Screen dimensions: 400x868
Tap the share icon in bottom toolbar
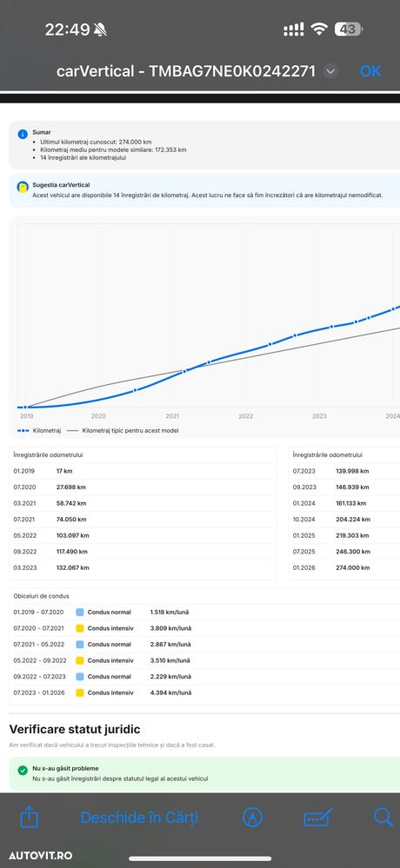click(x=29, y=817)
